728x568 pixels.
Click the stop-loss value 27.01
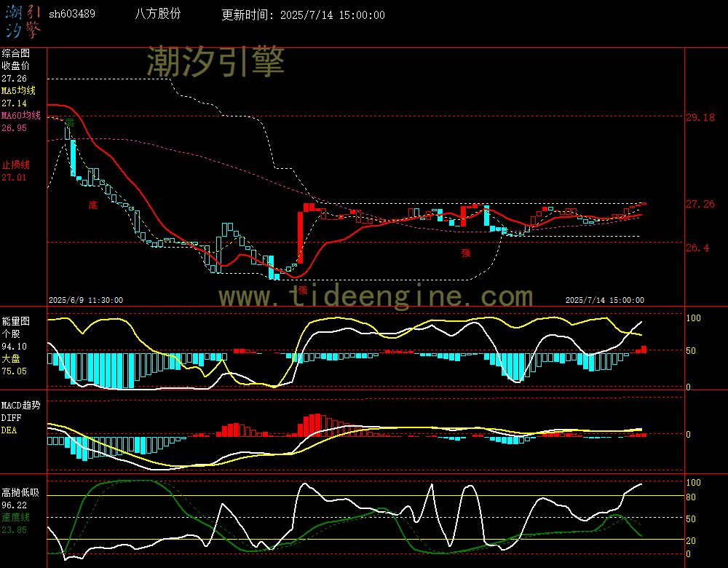(x=14, y=178)
